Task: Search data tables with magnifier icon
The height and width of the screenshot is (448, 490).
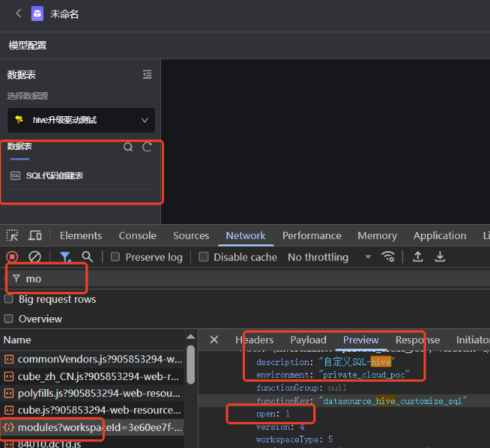Action: 128,147
